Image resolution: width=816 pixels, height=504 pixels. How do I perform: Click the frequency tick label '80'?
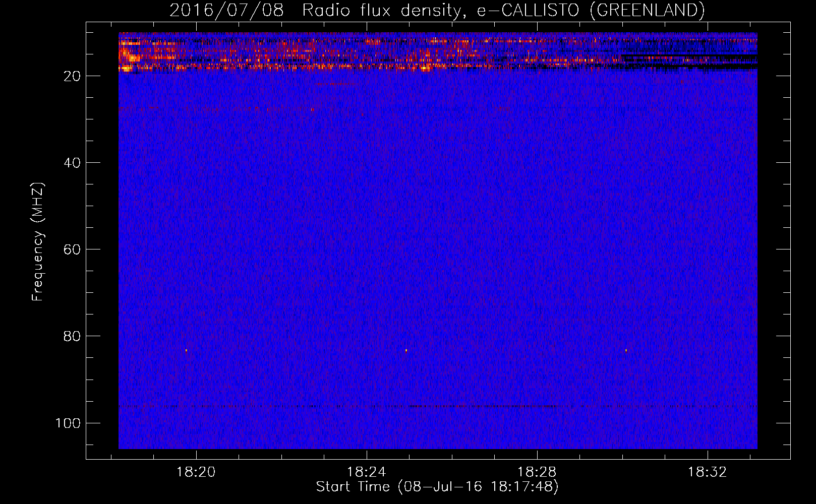coord(73,337)
